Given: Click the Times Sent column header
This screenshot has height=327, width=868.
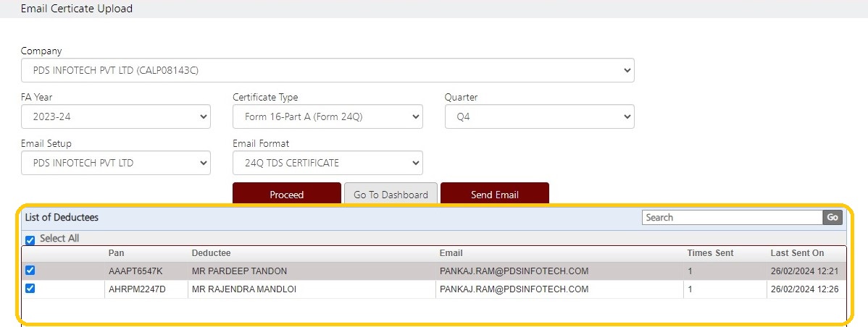Looking at the screenshot, I should [x=710, y=253].
